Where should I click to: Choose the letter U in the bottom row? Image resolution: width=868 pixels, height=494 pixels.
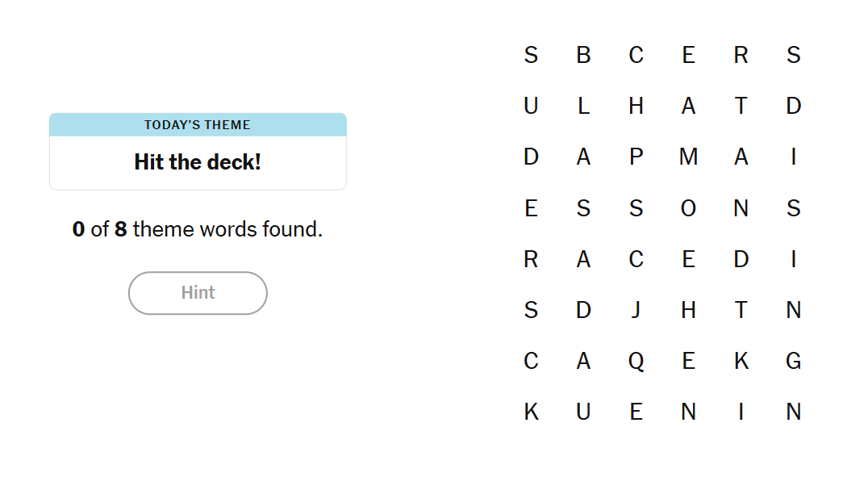(583, 412)
